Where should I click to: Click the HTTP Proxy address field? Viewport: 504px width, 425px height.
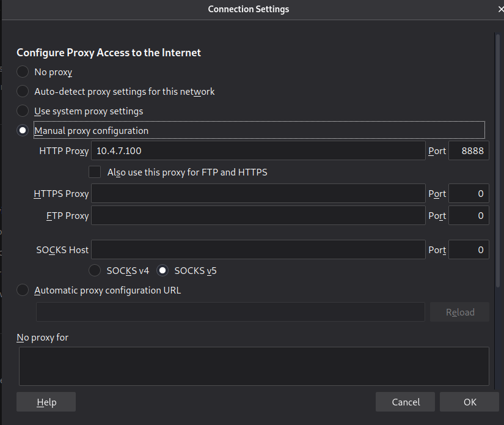tap(258, 151)
